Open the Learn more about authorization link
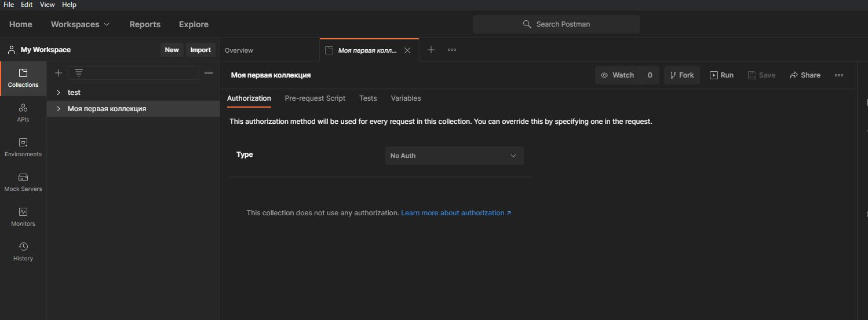The height and width of the screenshot is (320, 868). (x=456, y=213)
